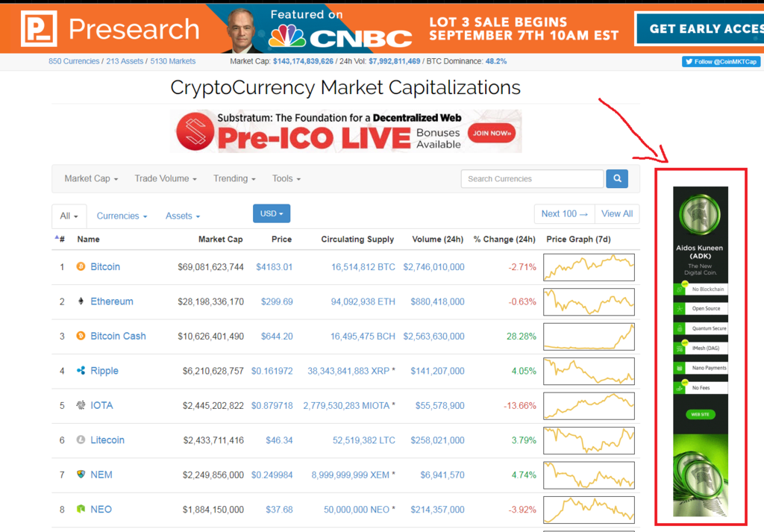This screenshot has width=764, height=532.
Task: Open the Ethereum coin page link
Action: pyautogui.click(x=112, y=301)
